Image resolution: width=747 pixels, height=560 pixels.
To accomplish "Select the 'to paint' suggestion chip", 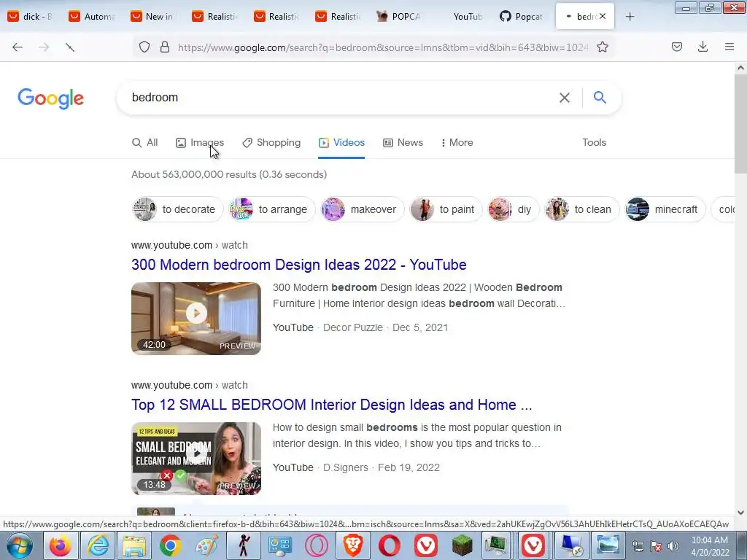I will (x=446, y=209).
